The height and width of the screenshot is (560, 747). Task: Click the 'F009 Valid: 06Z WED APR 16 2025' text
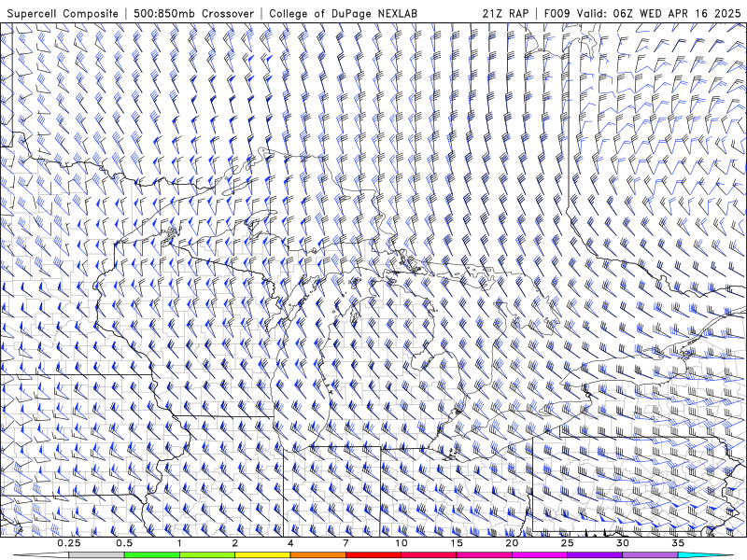pyautogui.click(x=642, y=13)
